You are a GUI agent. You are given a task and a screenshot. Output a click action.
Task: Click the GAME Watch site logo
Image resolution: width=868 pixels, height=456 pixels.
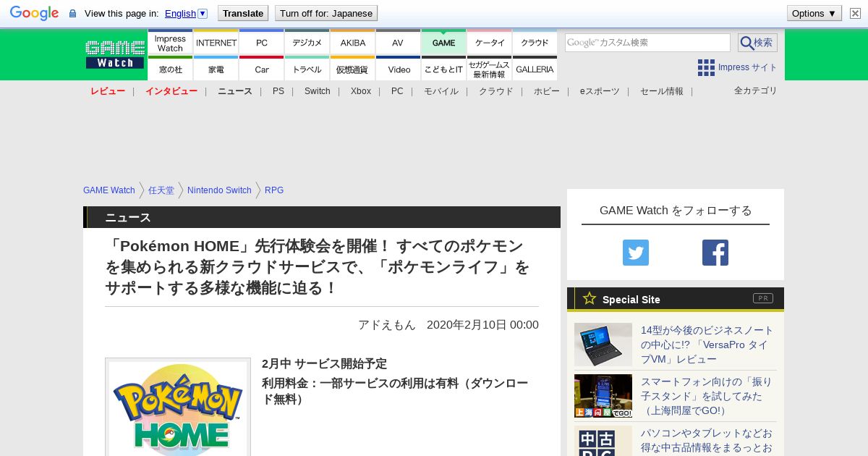click(x=115, y=54)
